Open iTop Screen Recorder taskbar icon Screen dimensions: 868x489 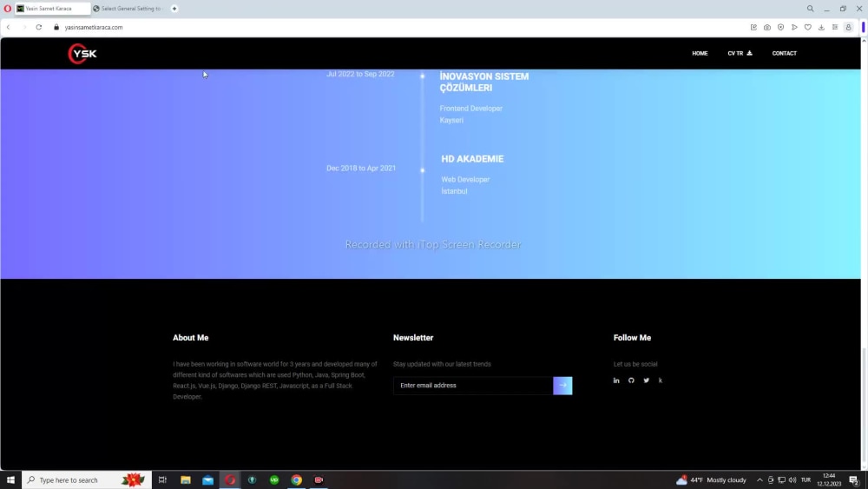pos(319,480)
